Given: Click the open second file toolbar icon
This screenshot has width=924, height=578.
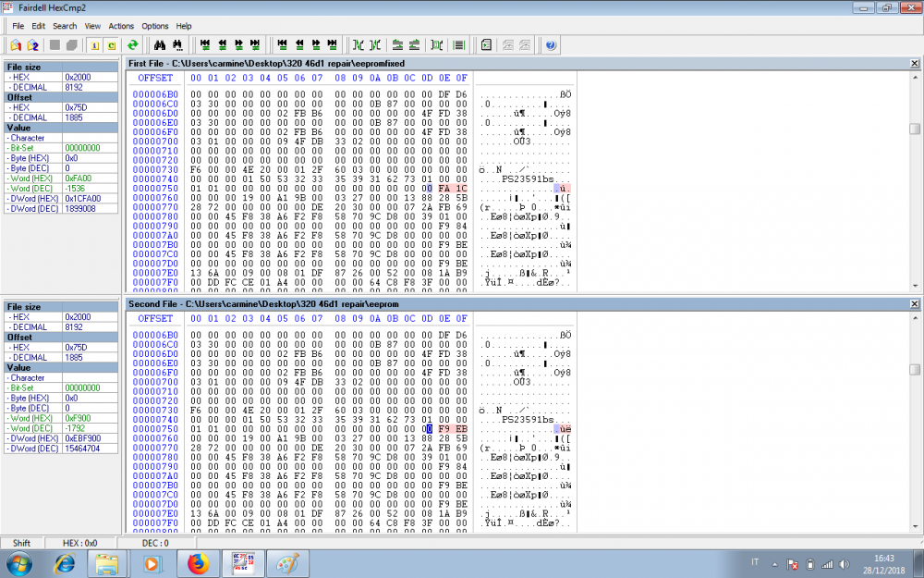Looking at the screenshot, I should click(33, 44).
